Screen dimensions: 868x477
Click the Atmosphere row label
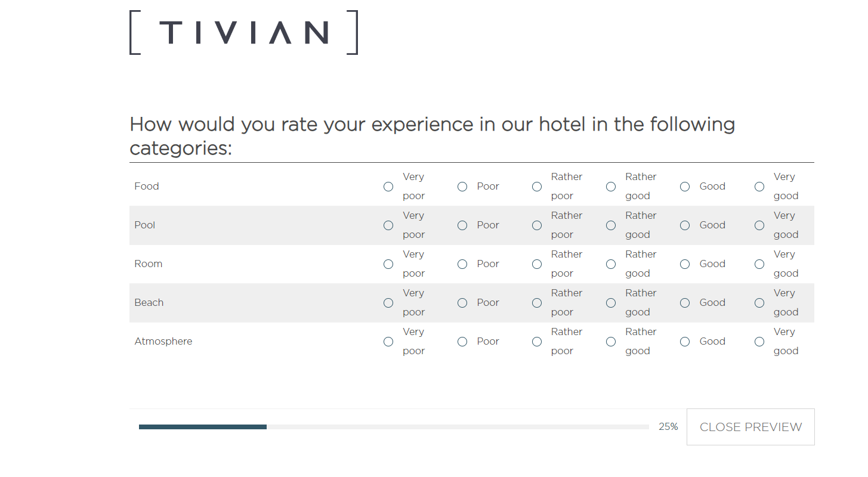(163, 342)
